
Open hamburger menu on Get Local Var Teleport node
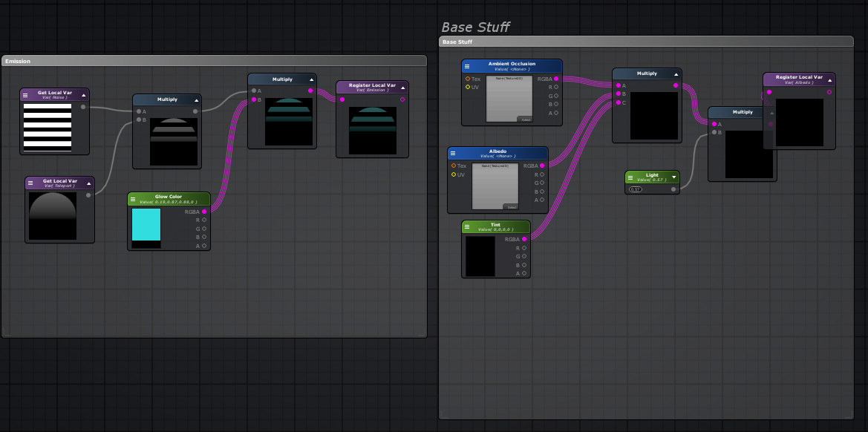tap(30, 183)
